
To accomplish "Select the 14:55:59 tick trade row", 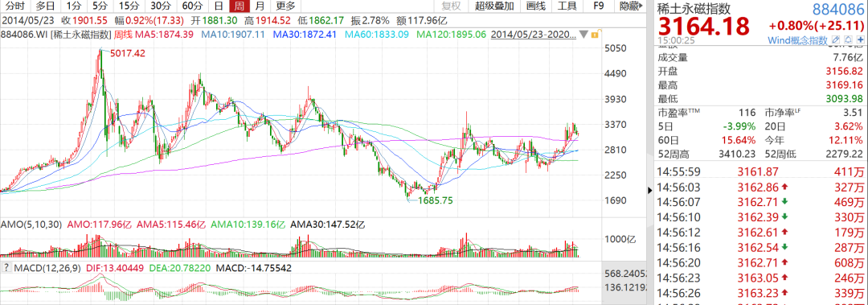I will [760, 171].
